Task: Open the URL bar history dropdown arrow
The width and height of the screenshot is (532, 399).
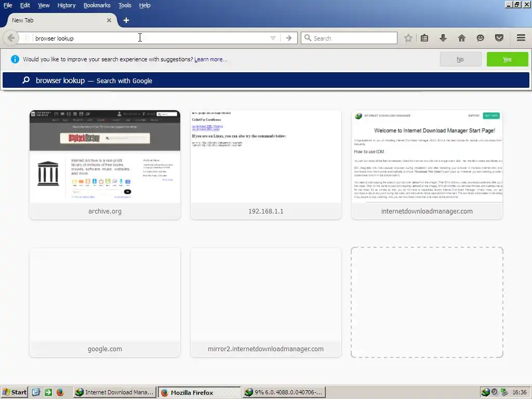Action: point(273,38)
